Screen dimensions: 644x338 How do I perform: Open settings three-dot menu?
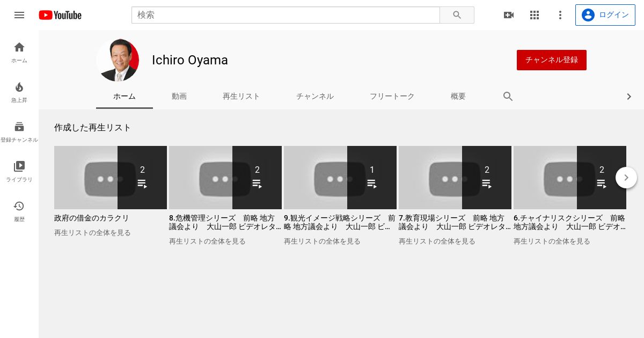[560, 15]
